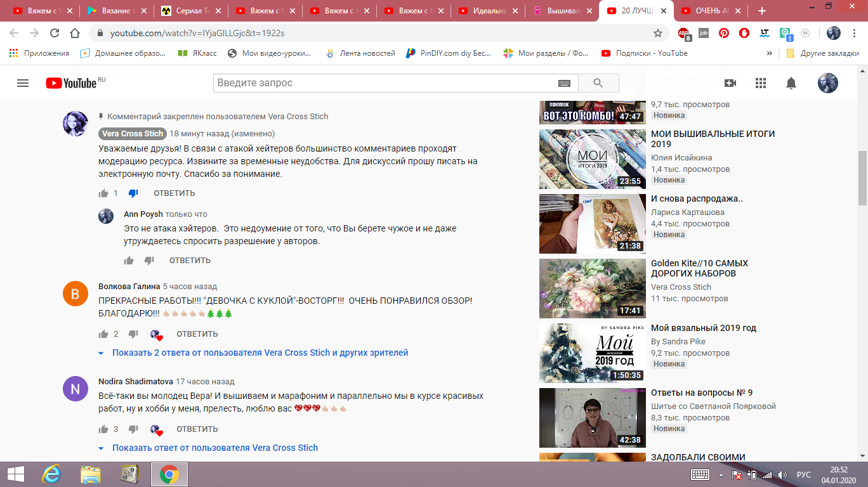Viewport: 868px width, 487px height.
Task: Bookmark this page with the star icon
Action: click(x=658, y=33)
